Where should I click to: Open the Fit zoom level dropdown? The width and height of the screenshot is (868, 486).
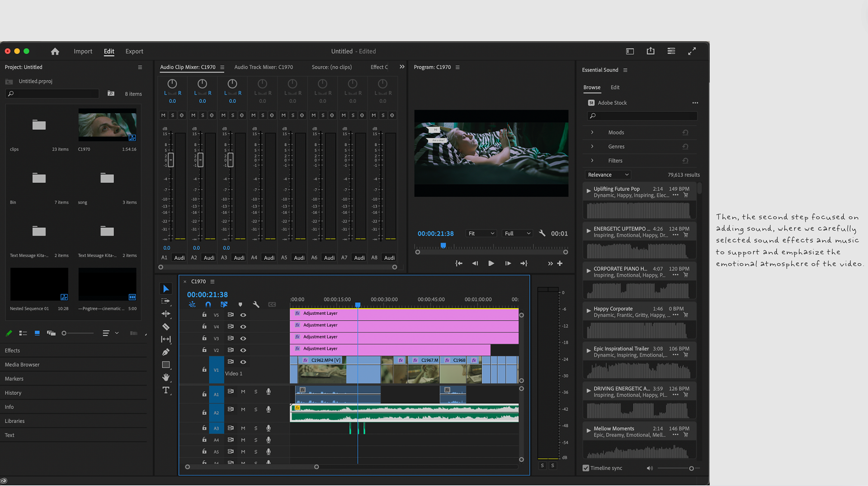pos(481,233)
